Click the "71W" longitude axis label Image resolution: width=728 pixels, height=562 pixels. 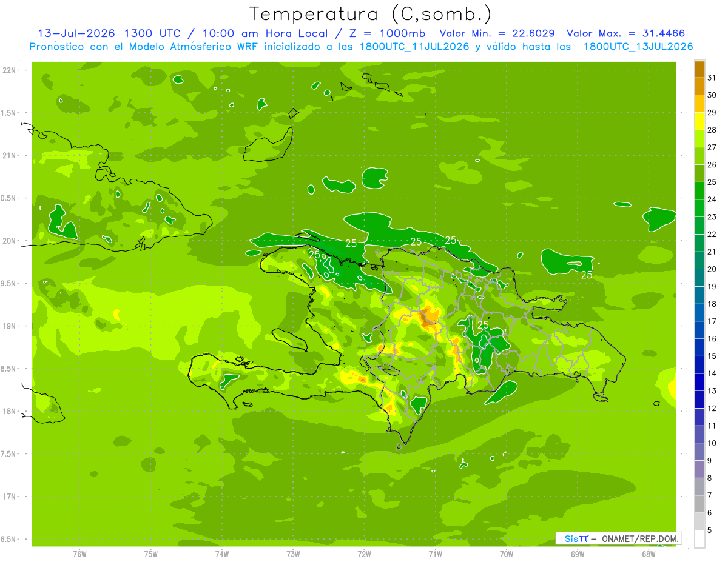[435, 554]
